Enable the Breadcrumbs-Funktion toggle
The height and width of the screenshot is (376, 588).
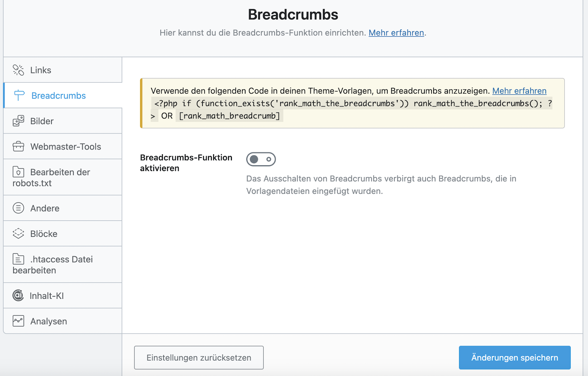[261, 159]
